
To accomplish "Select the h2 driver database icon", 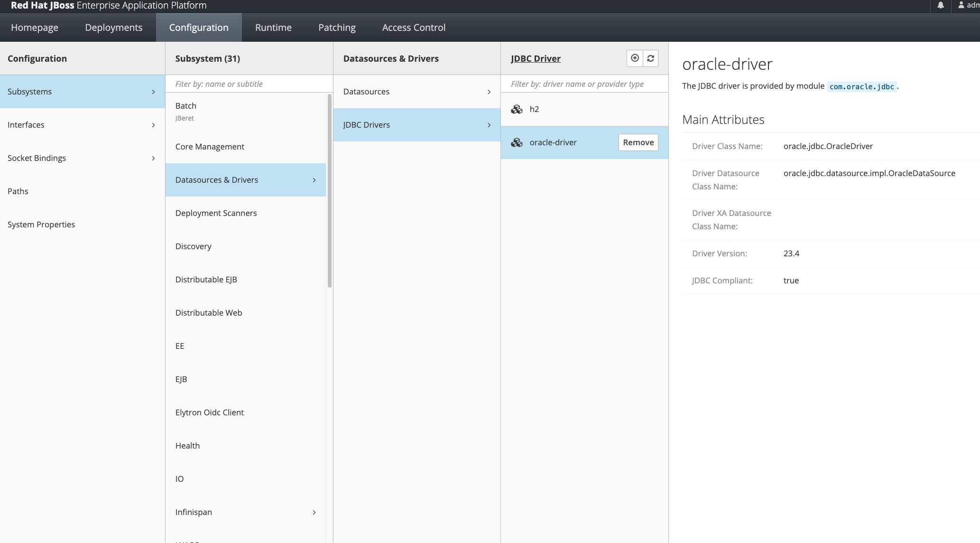I will point(517,109).
